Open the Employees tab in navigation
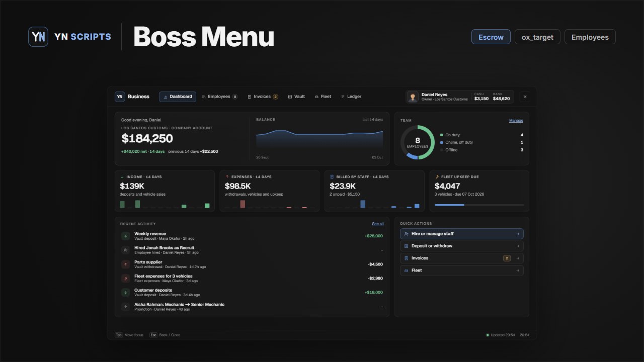 coord(219,97)
